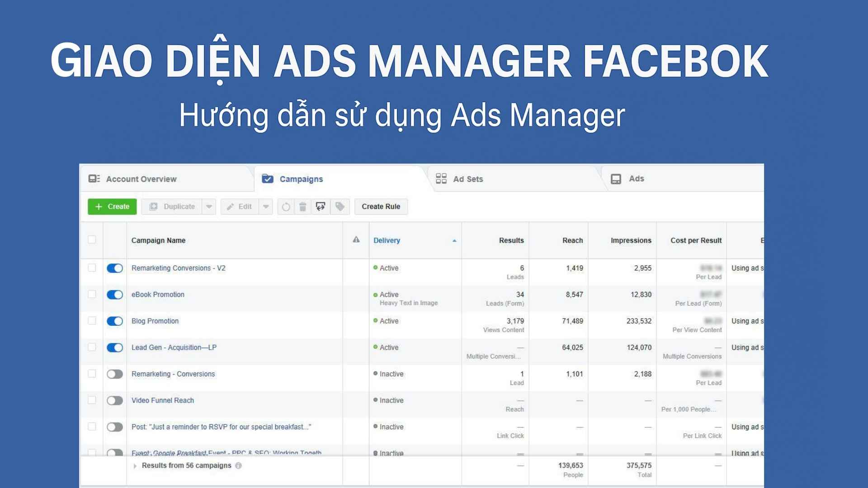This screenshot has height=488, width=868.
Task: Open Lead Gen - Acquisition—LP campaign
Action: 174,347
